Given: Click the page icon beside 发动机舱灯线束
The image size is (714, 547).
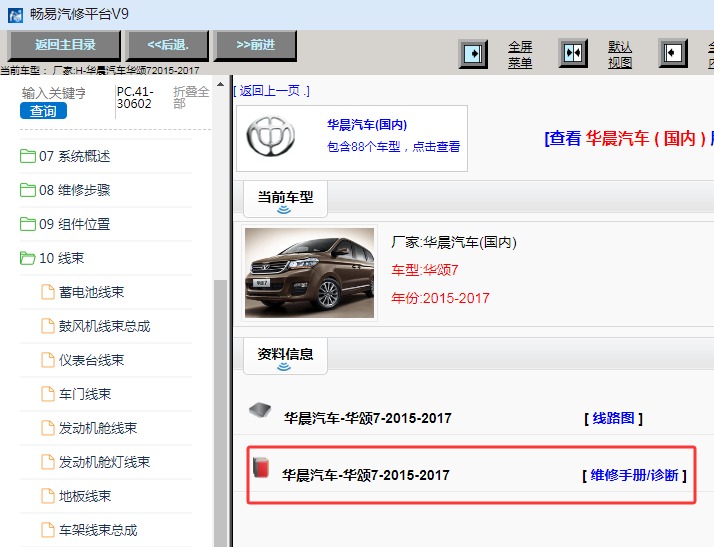Looking at the screenshot, I should (x=48, y=462).
